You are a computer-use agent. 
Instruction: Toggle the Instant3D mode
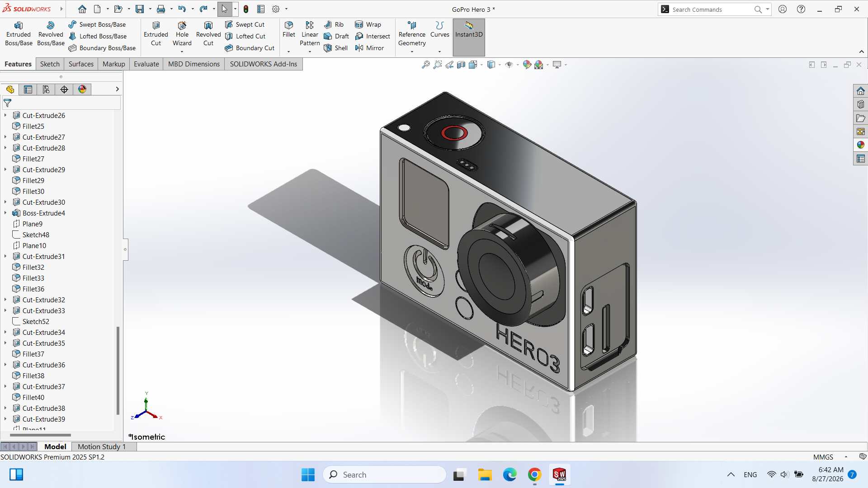[469, 37]
